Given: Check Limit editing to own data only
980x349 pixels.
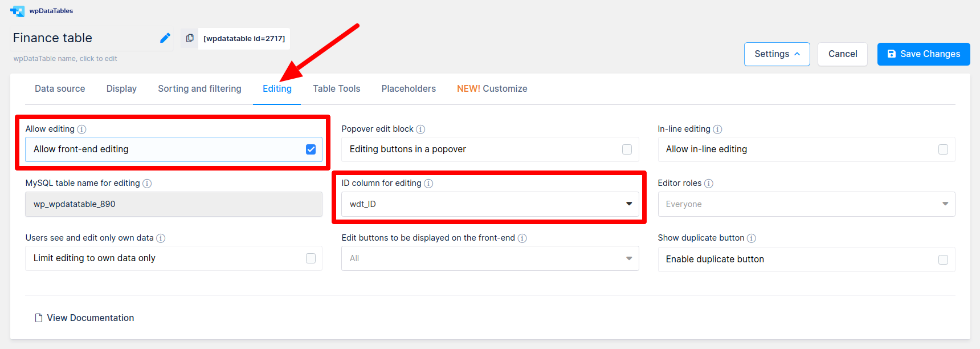Looking at the screenshot, I should 311,258.
